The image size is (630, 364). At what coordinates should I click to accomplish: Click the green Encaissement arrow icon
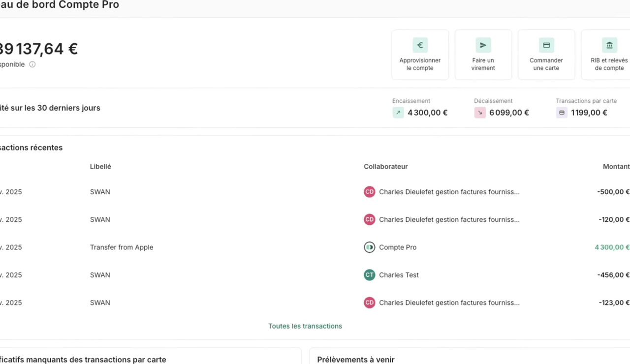point(398,113)
